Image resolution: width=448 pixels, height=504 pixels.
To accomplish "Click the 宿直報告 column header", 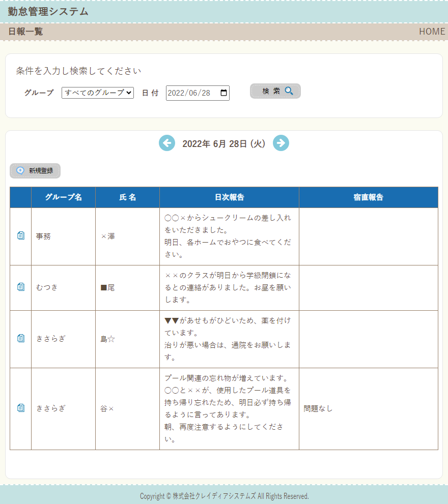I will point(368,197).
